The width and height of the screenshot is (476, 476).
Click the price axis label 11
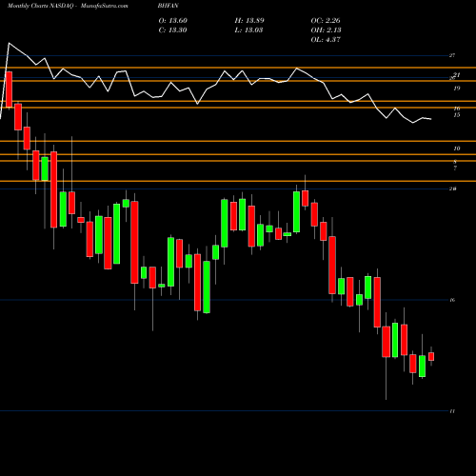(x=452, y=411)
